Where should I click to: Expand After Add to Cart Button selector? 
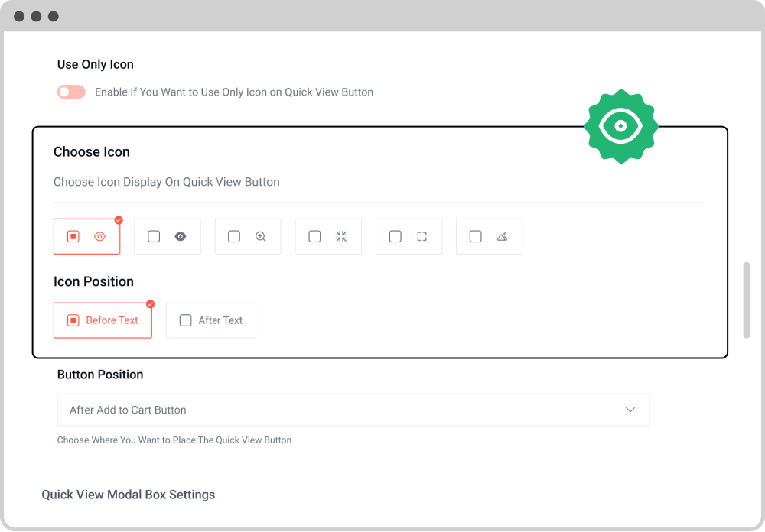pos(353,410)
